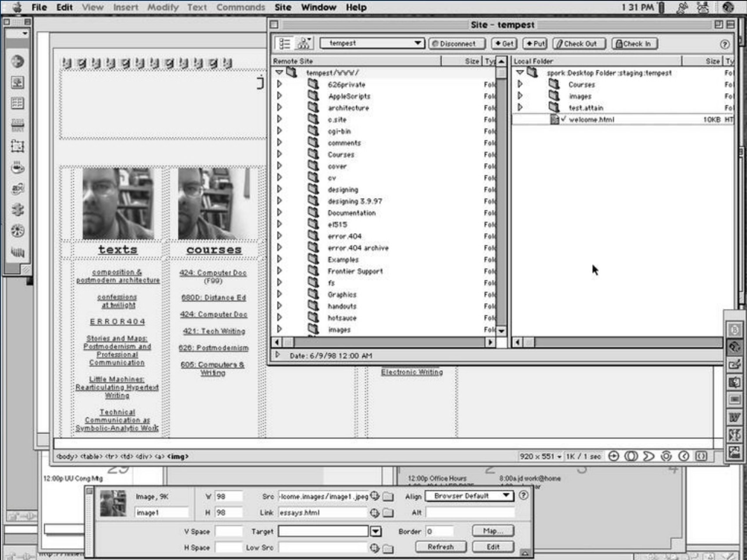Click the bottom picture icon in right strip

734,452
